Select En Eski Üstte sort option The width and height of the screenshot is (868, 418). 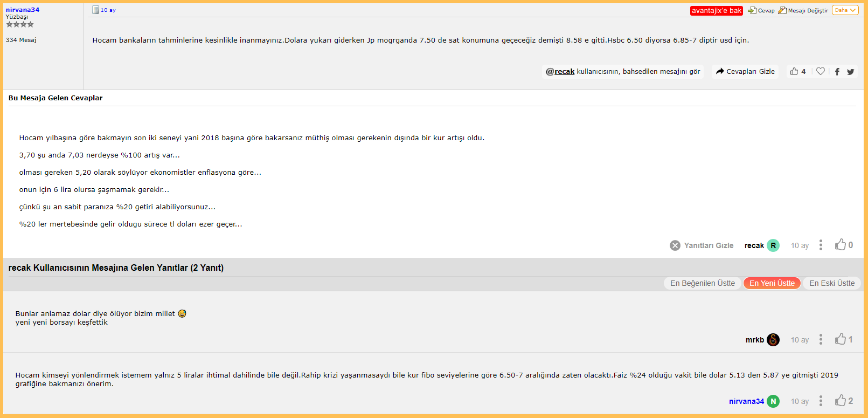[832, 283]
